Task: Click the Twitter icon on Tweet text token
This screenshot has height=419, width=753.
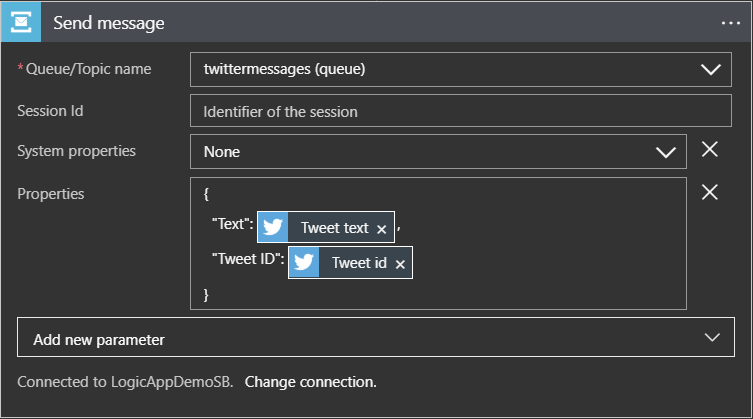Action: [x=273, y=227]
